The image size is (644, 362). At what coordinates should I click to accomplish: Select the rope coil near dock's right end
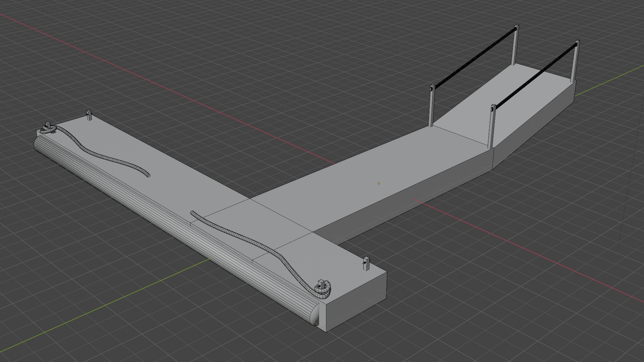coord(323,290)
